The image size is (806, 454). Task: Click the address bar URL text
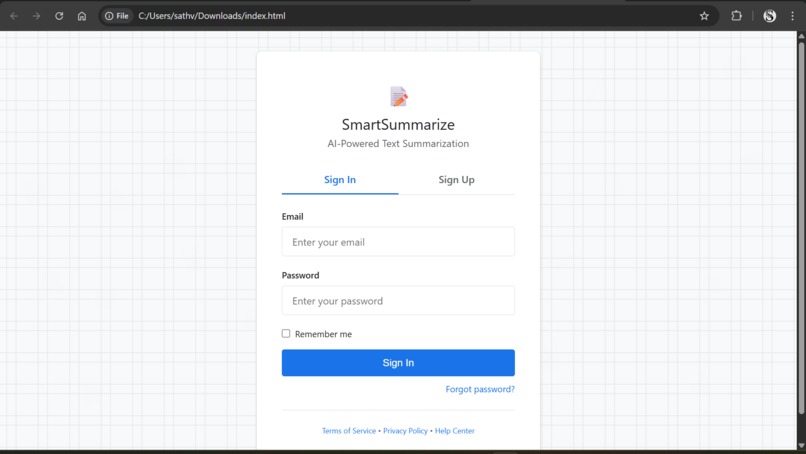pos(212,16)
